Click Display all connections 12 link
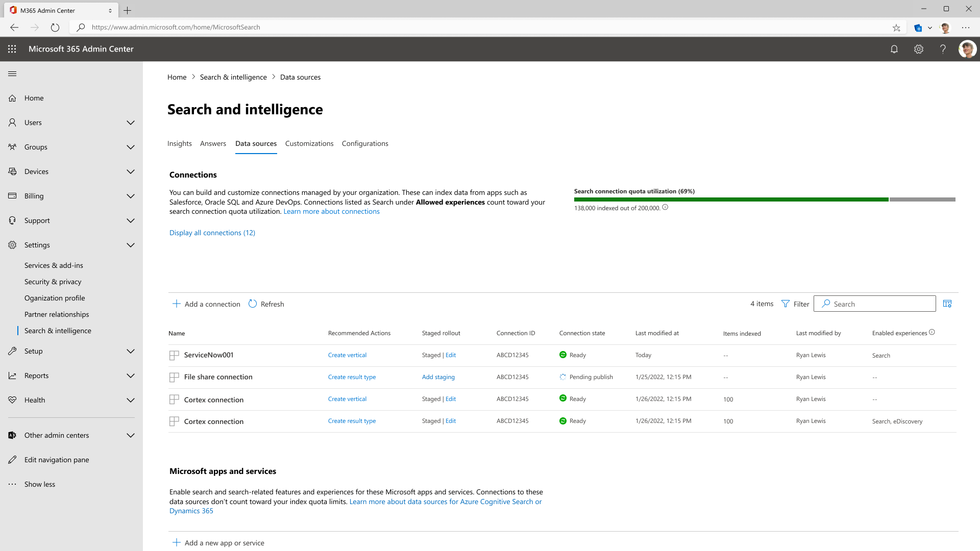 pos(212,232)
